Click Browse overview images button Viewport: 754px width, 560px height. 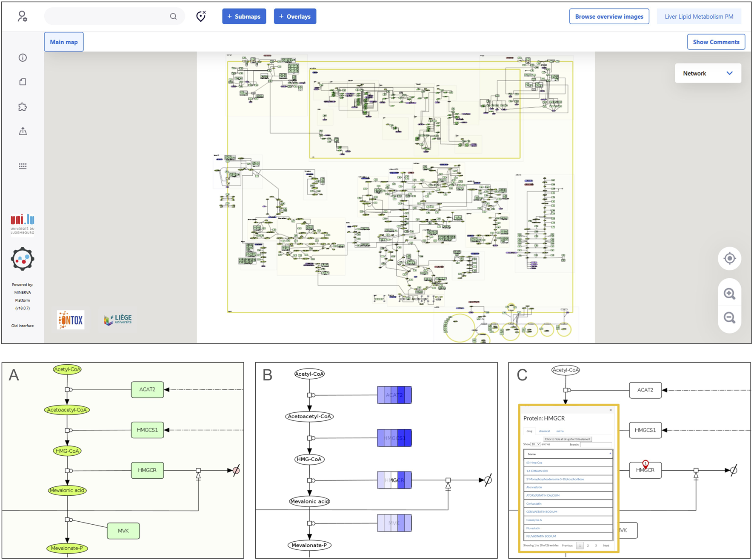(608, 17)
